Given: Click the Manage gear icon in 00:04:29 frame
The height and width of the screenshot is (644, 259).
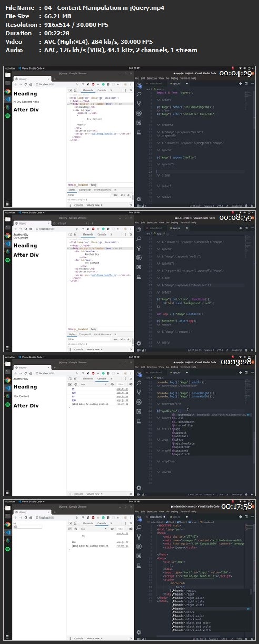Looking at the screenshot, I should [x=139, y=199].
